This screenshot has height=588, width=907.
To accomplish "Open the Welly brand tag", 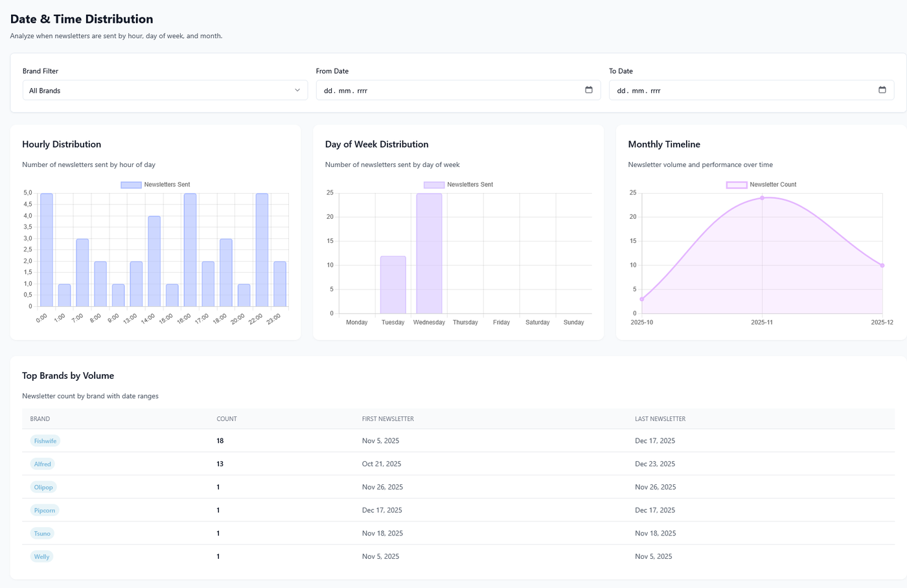I will point(42,556).
